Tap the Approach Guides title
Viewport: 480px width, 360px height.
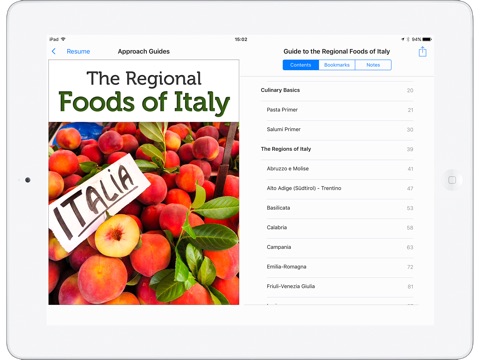144,51
